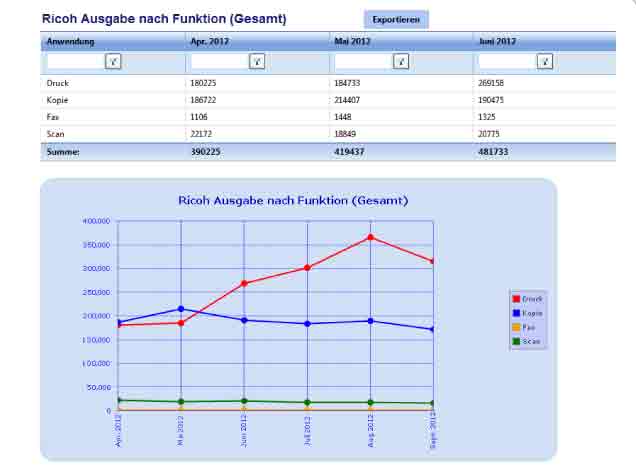This screenshot has height=469, width=636.
Task: Click Kopie June value 190475
Action: 491,100
